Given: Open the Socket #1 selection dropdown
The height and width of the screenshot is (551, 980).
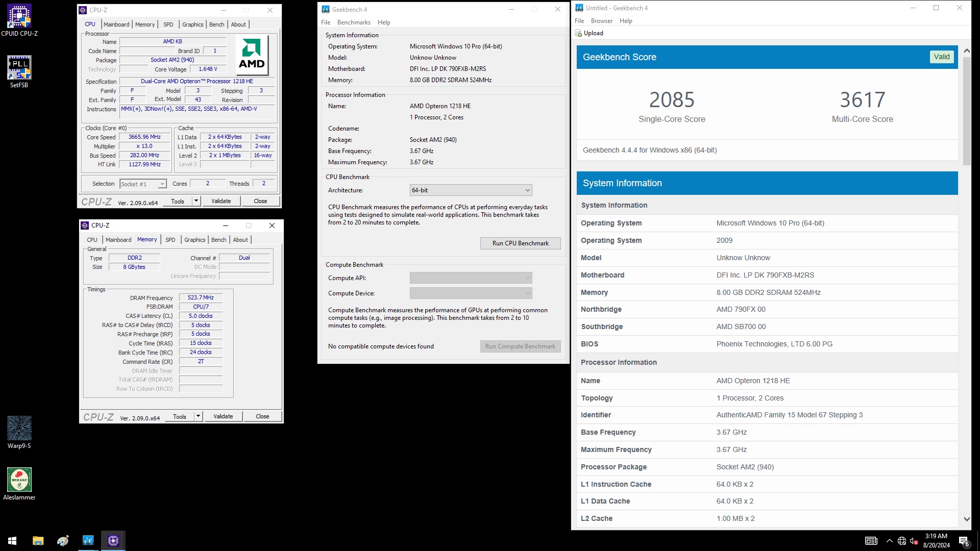Looking at the screenshot, I should [143, 184].
